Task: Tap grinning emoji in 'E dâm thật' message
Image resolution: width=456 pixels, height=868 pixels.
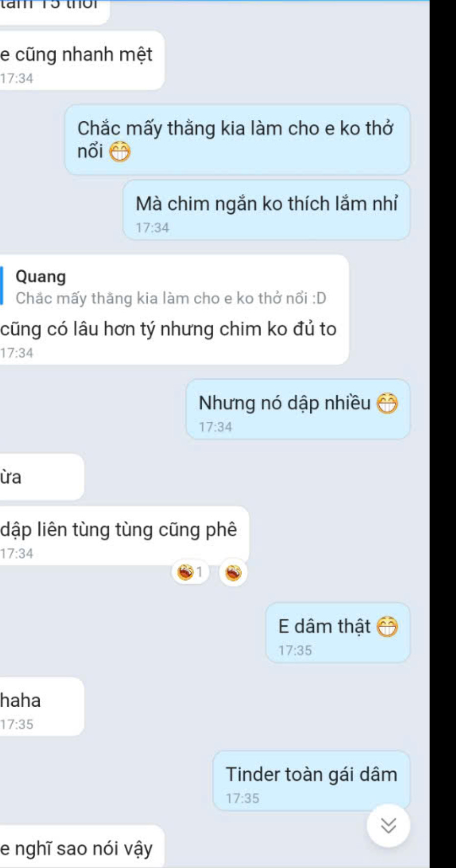Action: 388,627
